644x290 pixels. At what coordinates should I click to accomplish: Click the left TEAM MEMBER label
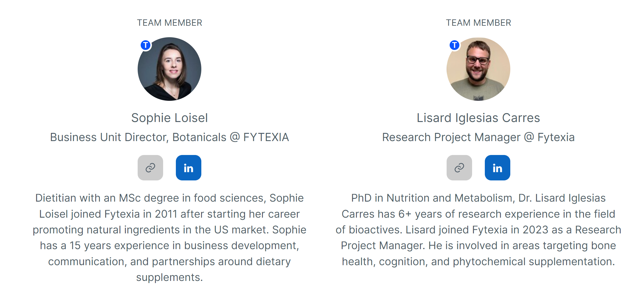pyautogui.click(x=169, y=23)
